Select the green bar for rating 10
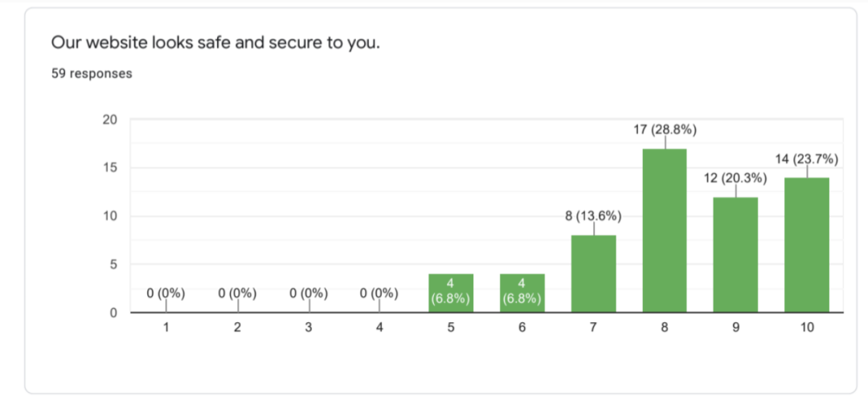868x405 pixels. [x=807, y=245]
